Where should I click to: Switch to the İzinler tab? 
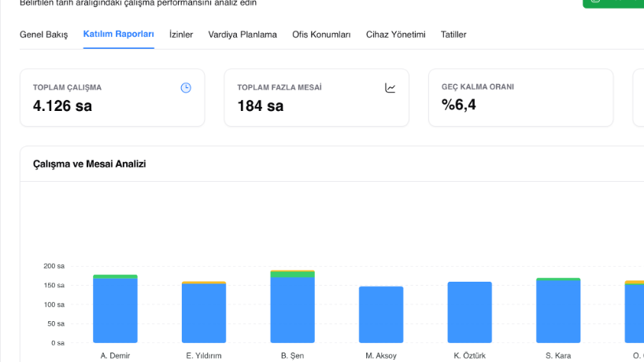click(181, 35)
